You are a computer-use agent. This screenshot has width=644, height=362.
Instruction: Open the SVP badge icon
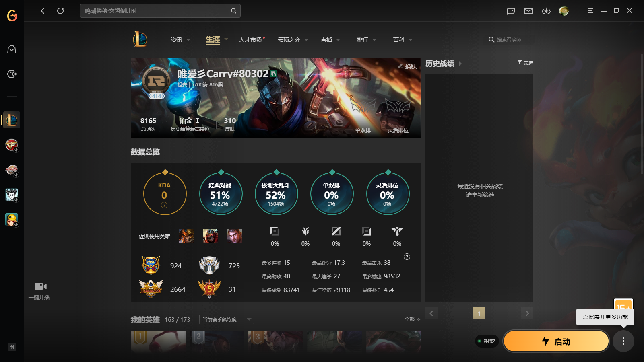[x=209, y=265]
